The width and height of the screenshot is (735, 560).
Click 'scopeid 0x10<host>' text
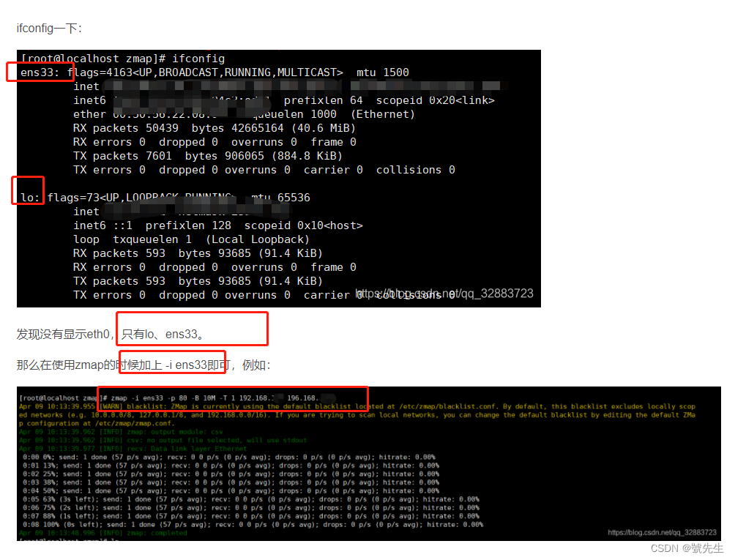[303, 226]
